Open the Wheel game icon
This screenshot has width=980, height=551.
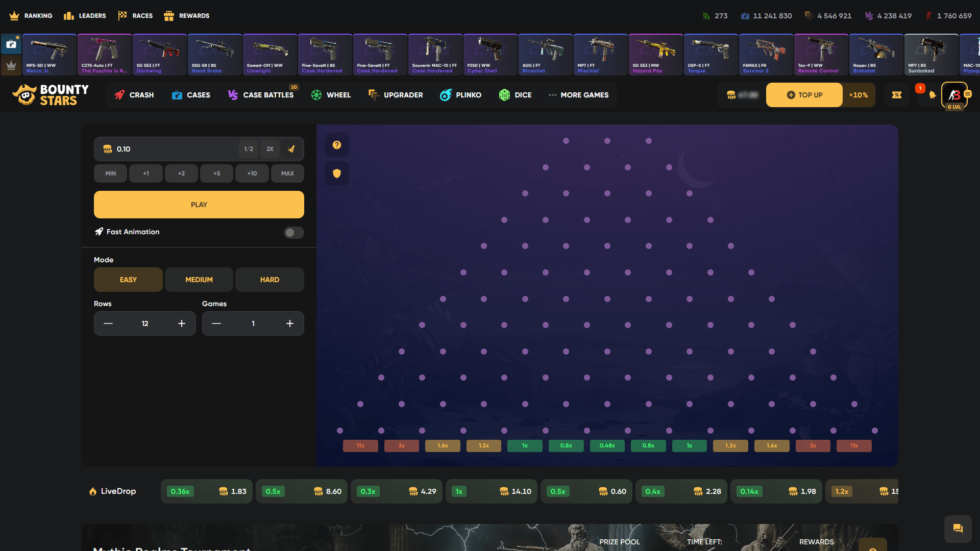[316, 95]
